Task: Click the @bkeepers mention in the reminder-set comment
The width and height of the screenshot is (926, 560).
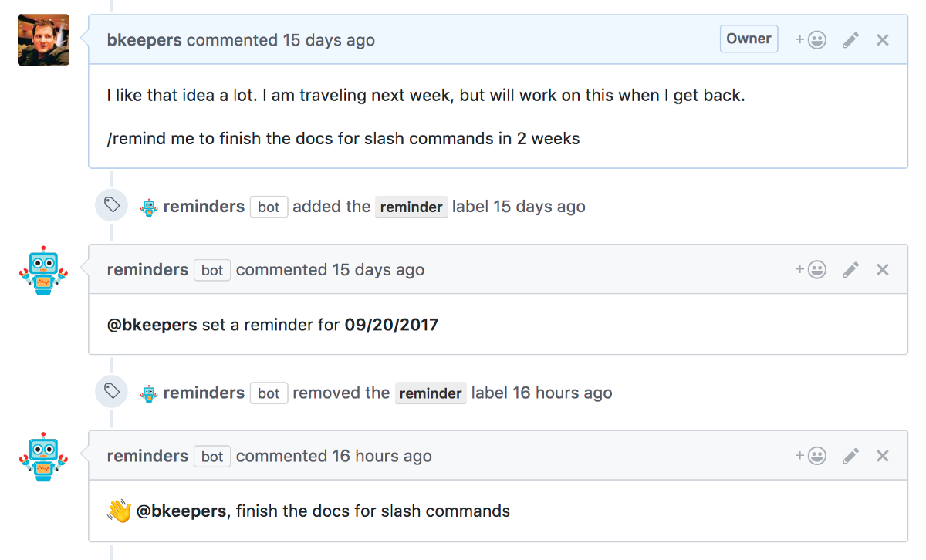Action: (152, 325)
